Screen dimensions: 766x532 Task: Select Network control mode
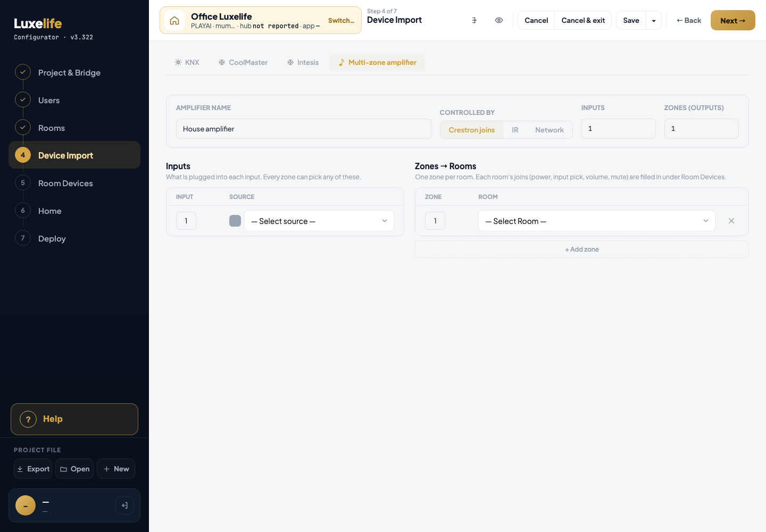pos(549,130)
